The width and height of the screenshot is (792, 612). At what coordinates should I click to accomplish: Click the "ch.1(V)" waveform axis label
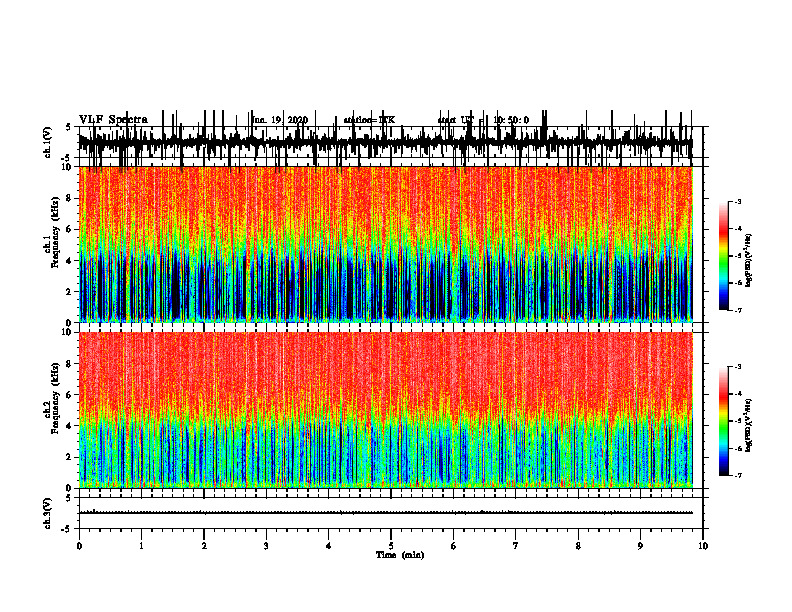tap(48, 142)
